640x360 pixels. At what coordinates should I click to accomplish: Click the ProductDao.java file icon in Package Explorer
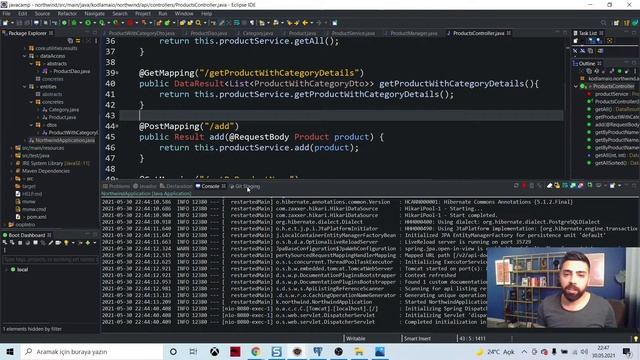[45, 71]
